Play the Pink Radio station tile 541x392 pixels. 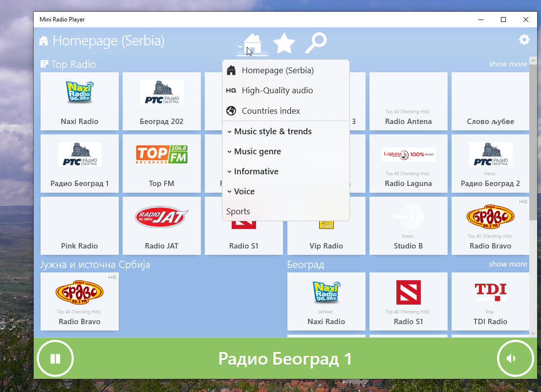click(x=80, y=226)
